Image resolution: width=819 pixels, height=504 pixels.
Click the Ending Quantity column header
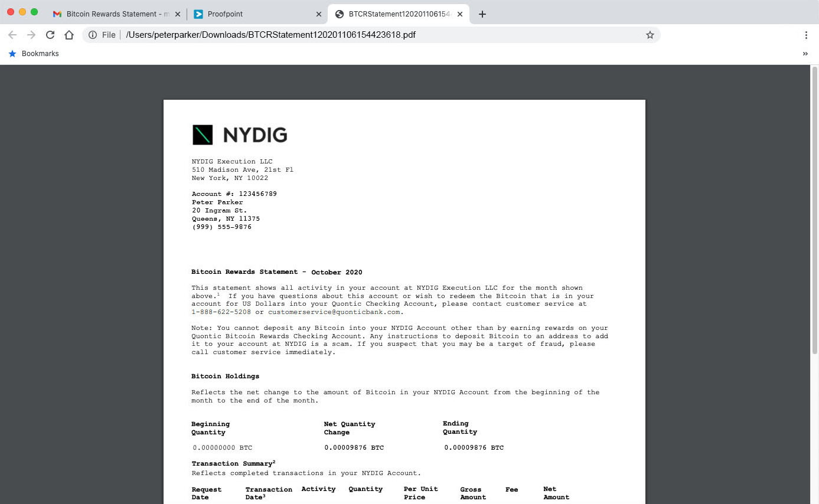tap(460, 428)
